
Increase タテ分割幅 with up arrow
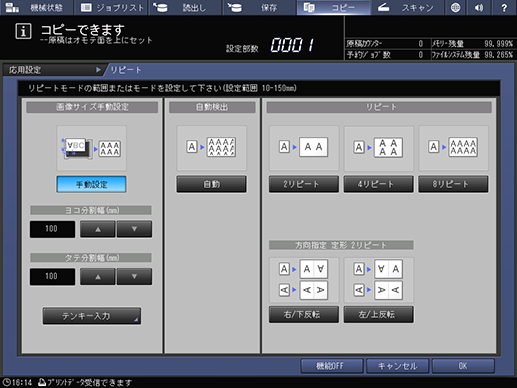pyautogui.click(x=98, y=276)
